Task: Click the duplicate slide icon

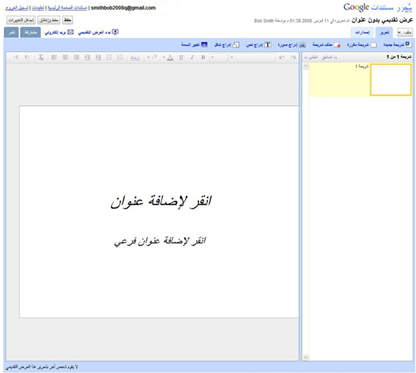Action: coord(374,45)
